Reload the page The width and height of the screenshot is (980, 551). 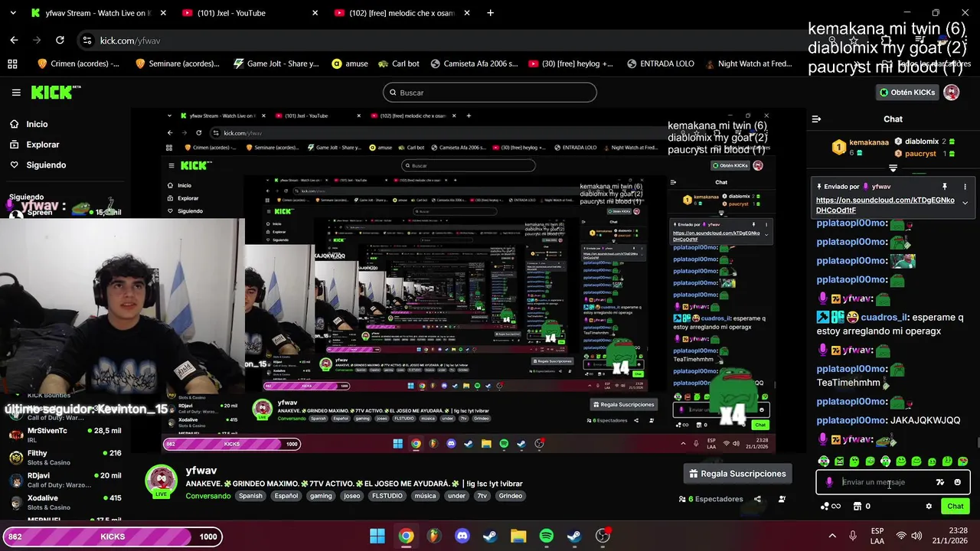[x=60, y=40]
